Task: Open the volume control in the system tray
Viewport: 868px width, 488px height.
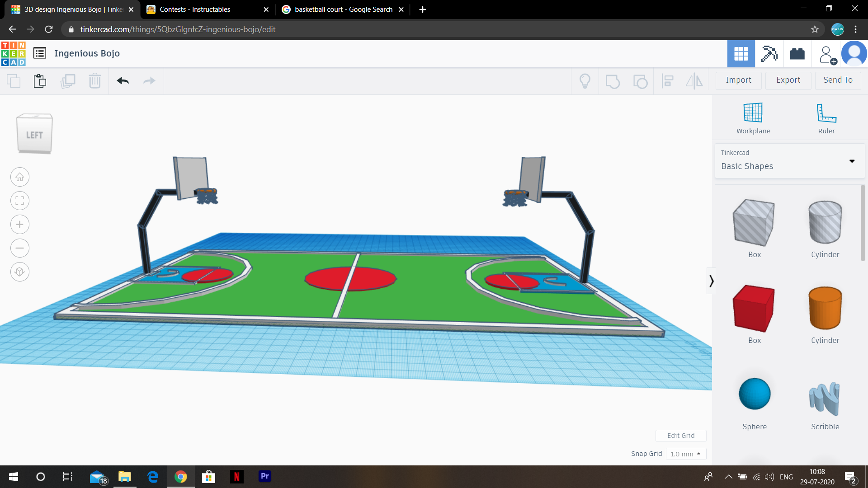Action: [x=769, y=476]
